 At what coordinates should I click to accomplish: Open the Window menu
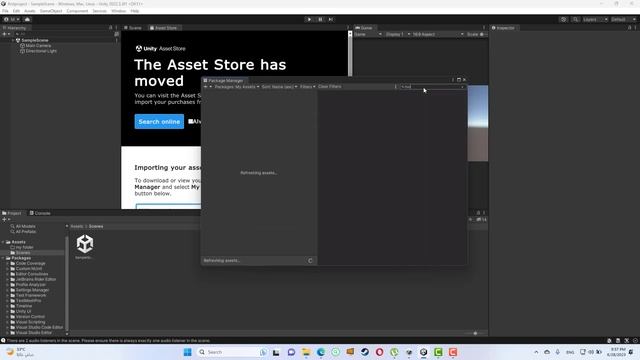[119, 11]
